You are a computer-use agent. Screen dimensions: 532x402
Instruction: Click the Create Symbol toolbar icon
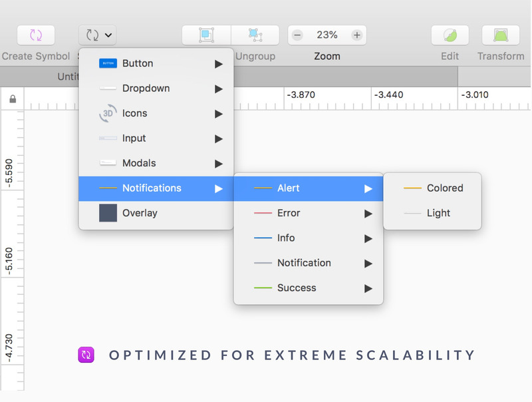[x=36, y=35]
